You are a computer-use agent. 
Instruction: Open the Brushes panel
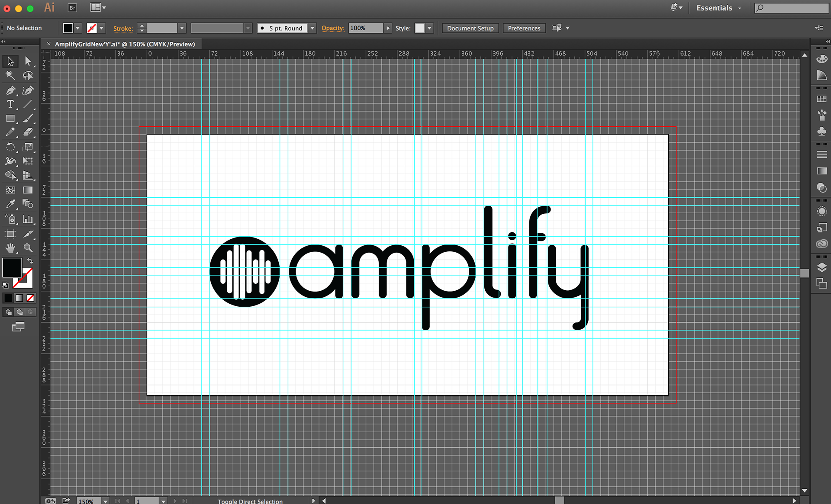coord(821,115)
